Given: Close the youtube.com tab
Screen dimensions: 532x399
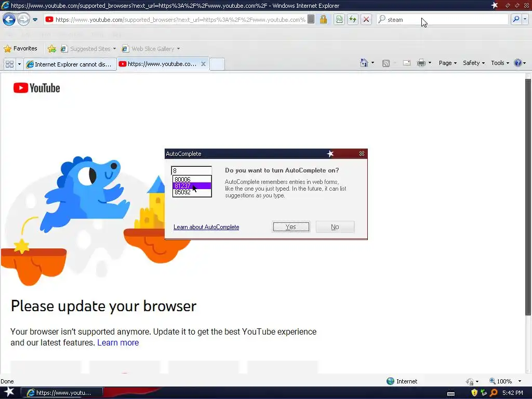Looking at the screenshot, I should click(203, 64).
